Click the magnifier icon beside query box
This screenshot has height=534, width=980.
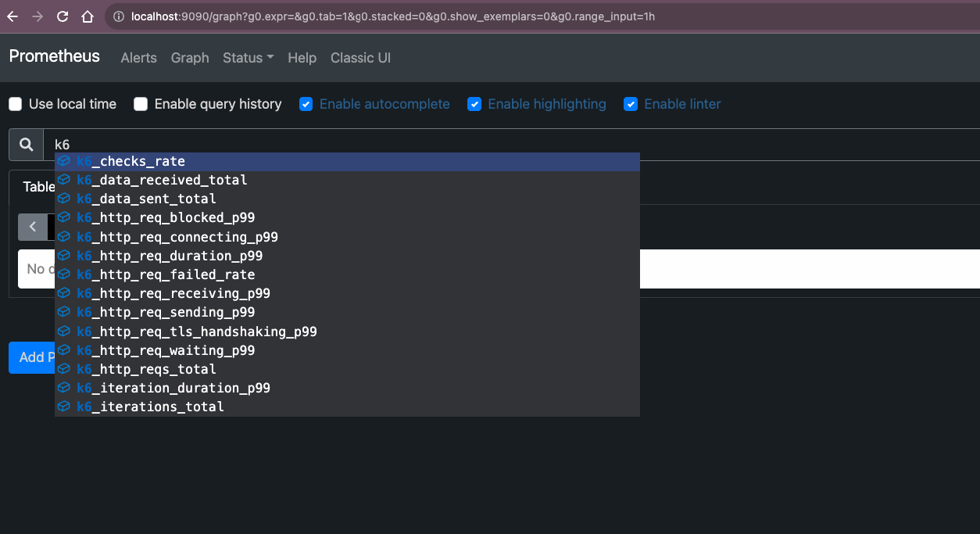(x=26, y=145)
